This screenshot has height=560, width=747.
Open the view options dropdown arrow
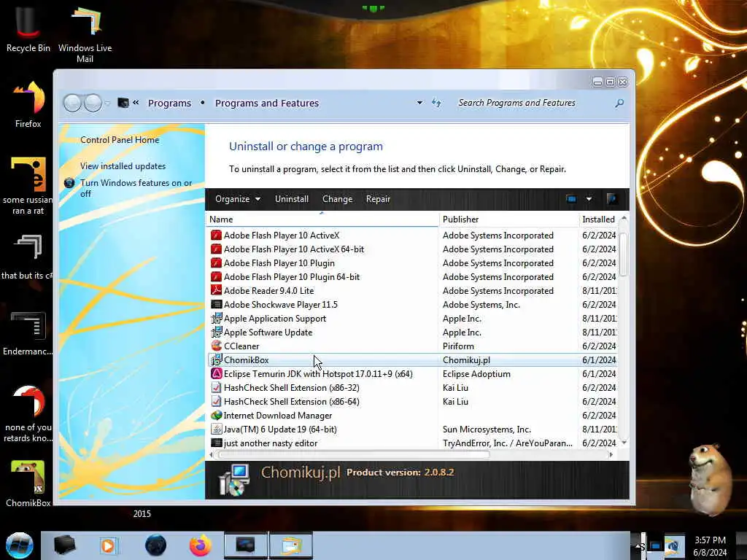589,199
